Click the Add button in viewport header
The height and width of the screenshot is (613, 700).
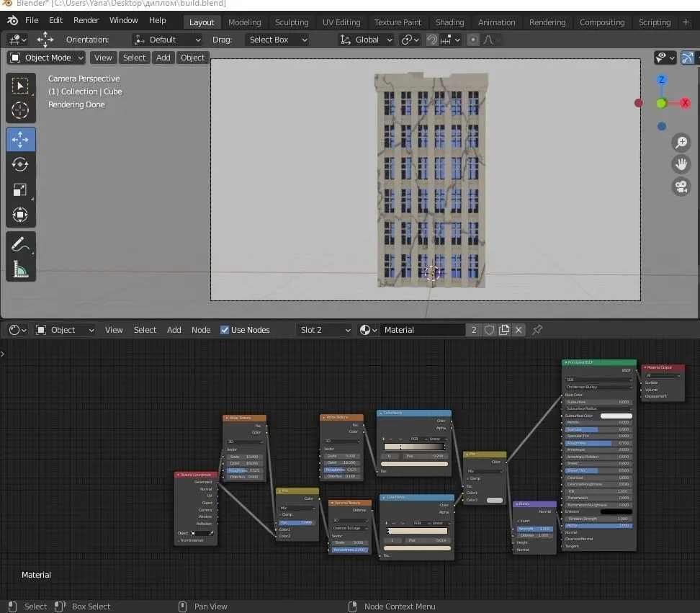coord(163,58)
